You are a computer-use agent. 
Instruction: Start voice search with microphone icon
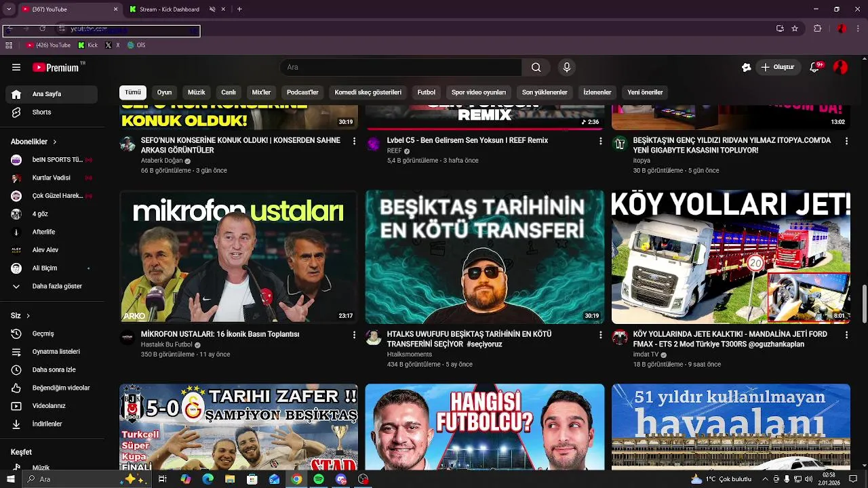point(567,67)
